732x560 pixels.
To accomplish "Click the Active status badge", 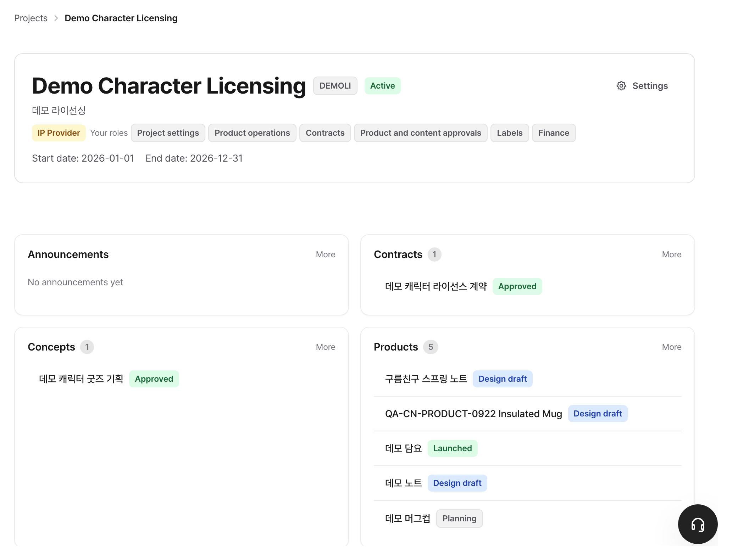I will coord(382,86).
